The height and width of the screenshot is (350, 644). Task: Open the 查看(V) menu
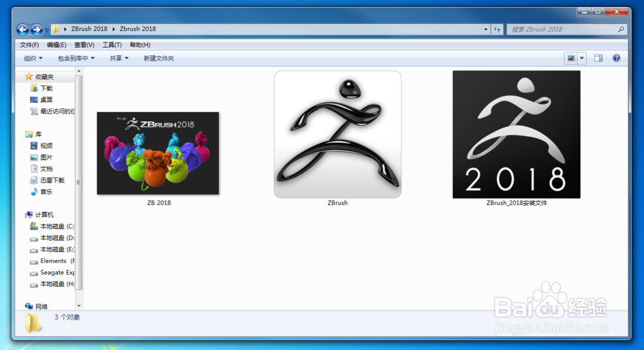pos(84,45)
